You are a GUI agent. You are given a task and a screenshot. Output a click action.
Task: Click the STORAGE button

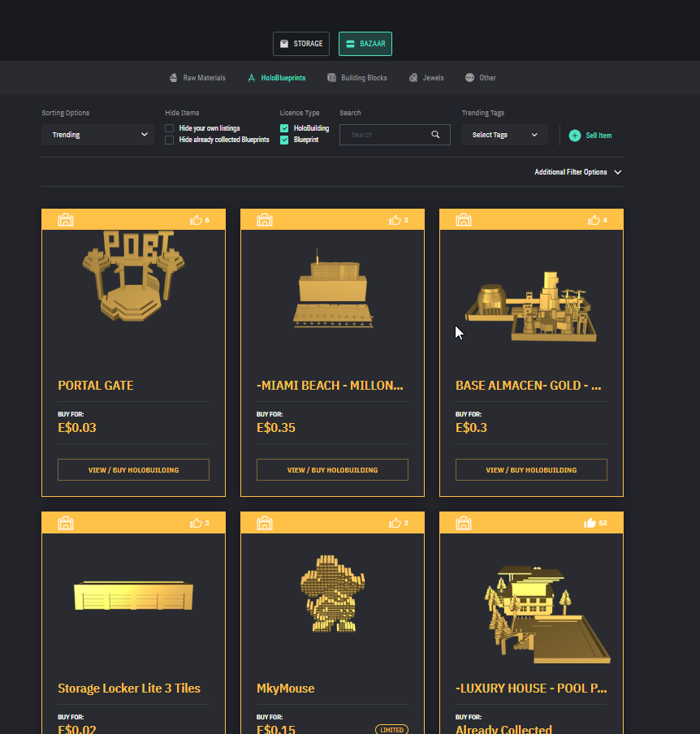[x=301, y=44]
